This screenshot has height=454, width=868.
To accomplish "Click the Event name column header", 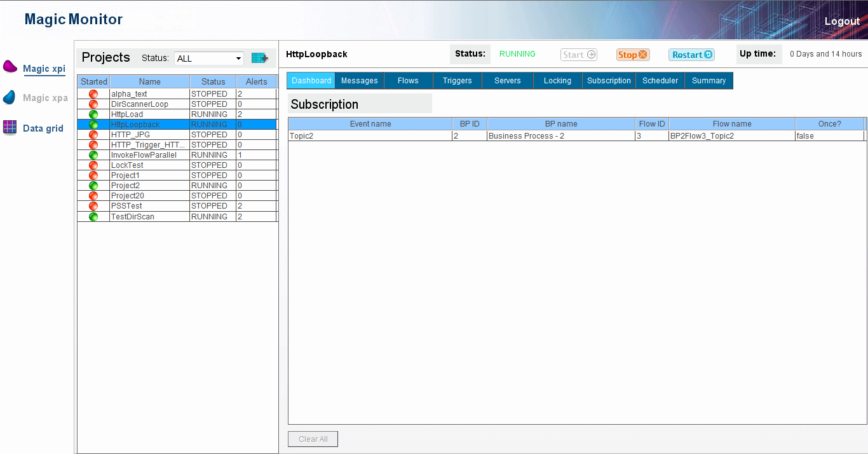I will tap(370, 124).
